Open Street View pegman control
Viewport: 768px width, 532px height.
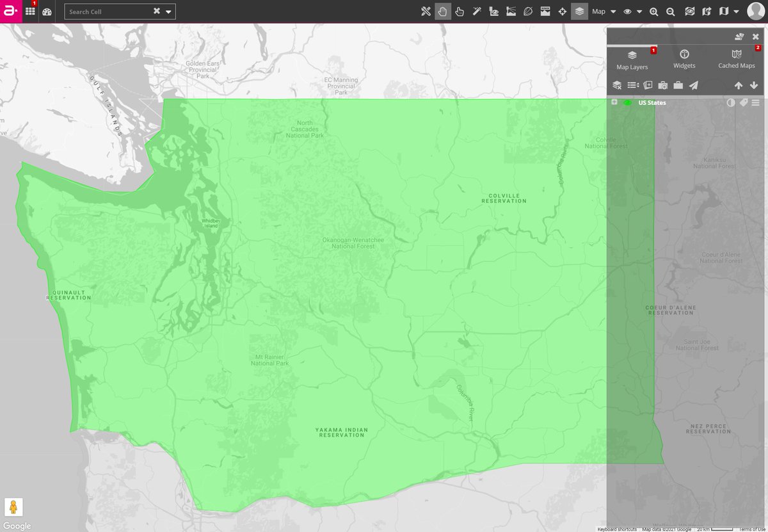pyautogui.click(x=13, y=506)
